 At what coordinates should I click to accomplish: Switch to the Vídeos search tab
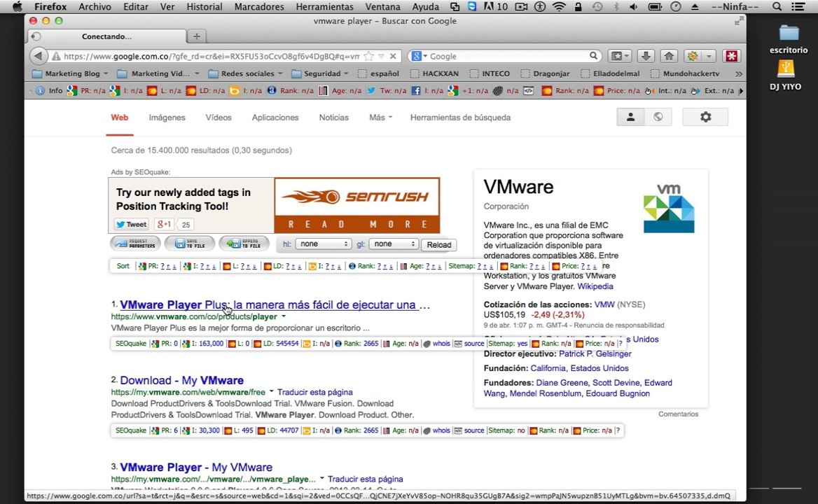pyautogui.click(x=218, y=118)
